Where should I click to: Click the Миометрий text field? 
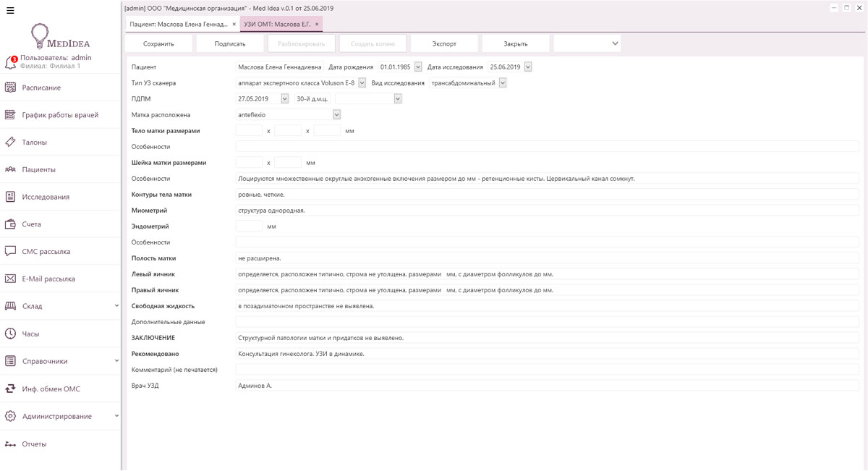[548, 211]
